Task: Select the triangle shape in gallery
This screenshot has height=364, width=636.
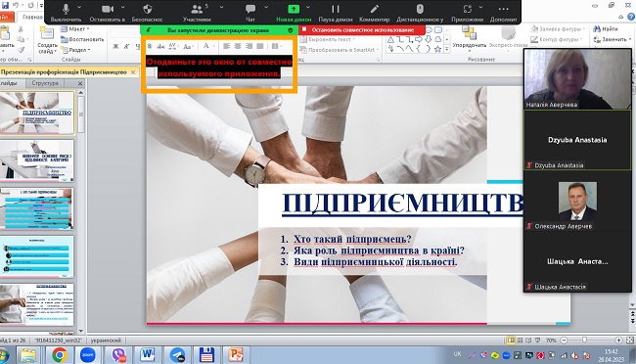Action: [x=390, y=39]
